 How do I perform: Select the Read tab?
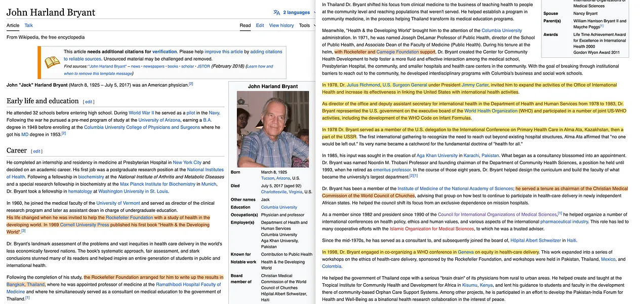246,25
